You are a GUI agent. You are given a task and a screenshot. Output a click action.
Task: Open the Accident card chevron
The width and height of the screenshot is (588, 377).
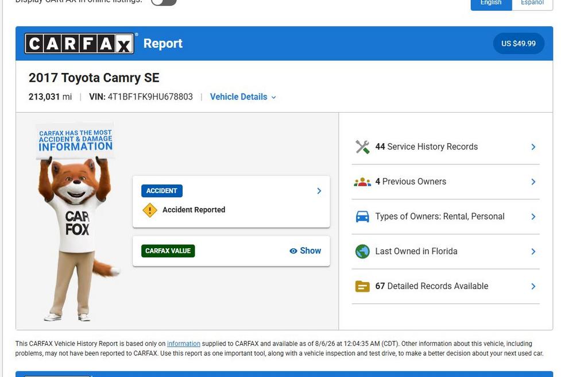pyautogui.click(x=319, y=191)
